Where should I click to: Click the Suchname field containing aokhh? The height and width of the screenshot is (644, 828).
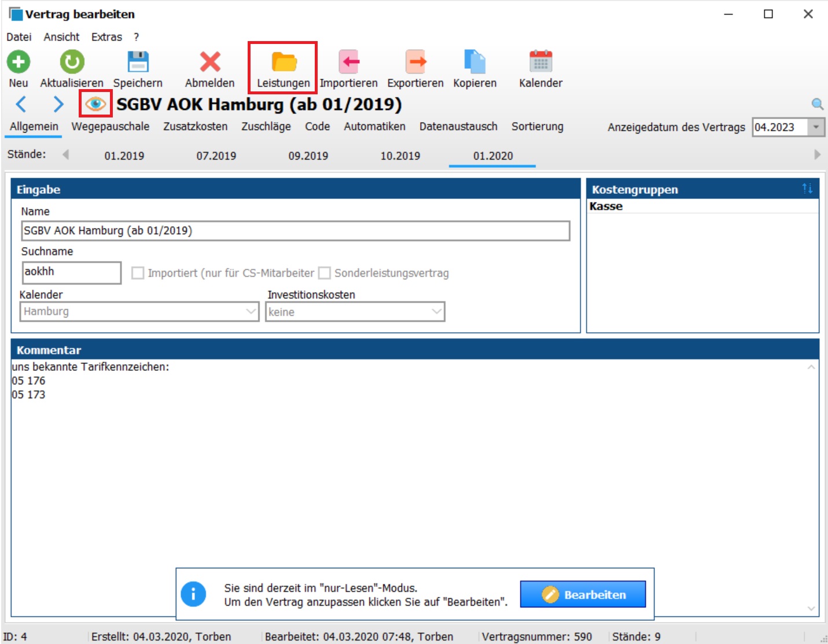click(x=72, y=272)
